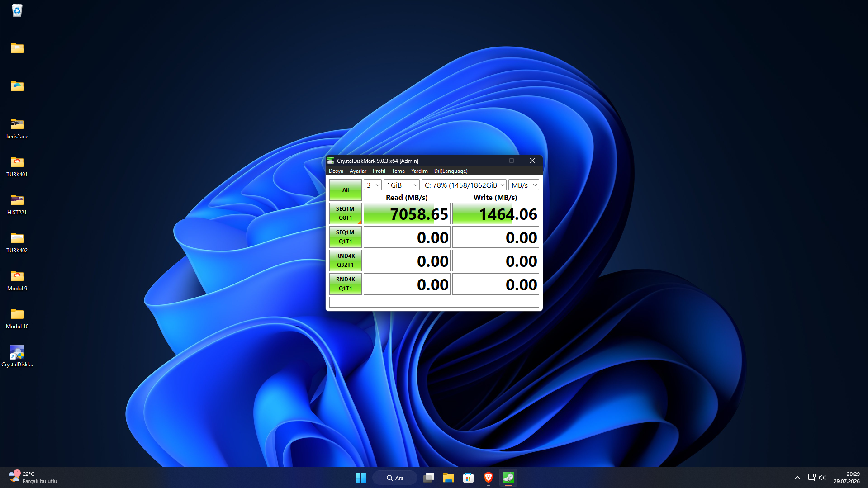
Task: Open the weather widget showing 22°C
Action: tap(33, 478)
